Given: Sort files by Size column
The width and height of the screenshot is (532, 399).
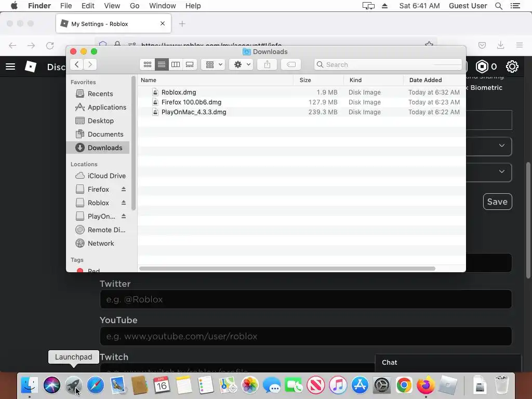Looking at the screenshot, I should (x=318, y=80).
